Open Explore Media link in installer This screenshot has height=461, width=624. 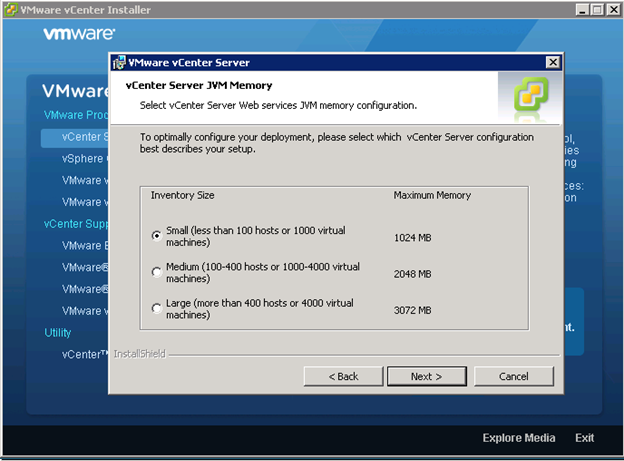519,438
